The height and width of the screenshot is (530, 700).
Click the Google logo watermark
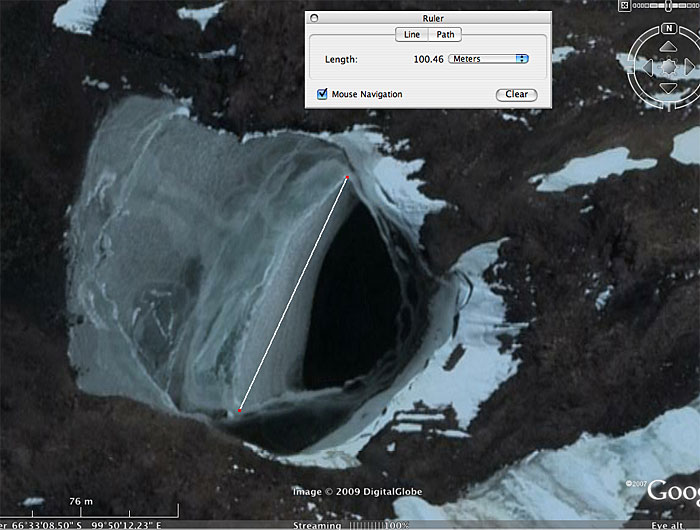click(x=672, y=491)
